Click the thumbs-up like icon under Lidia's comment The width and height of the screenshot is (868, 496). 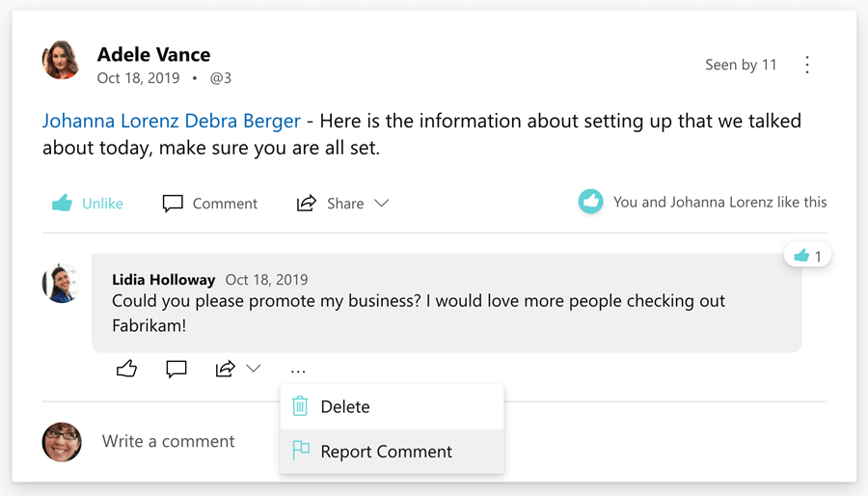click(126, 369)
